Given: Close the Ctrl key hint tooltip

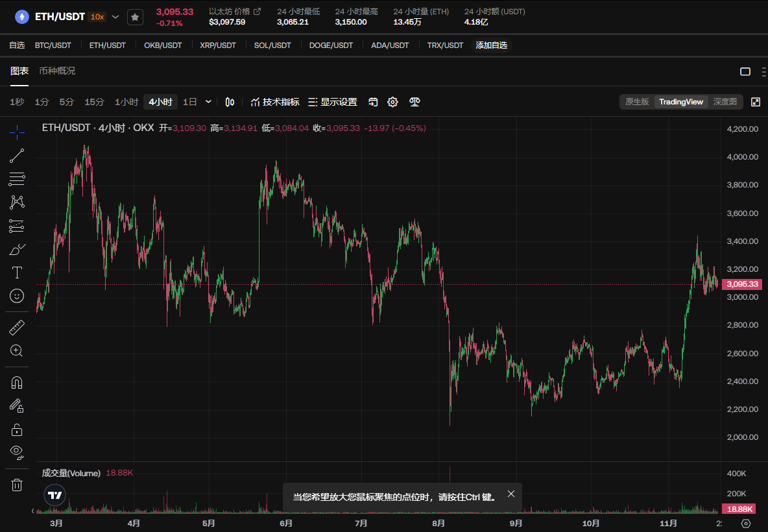Looking at the screenshot, I should (511, 494).
